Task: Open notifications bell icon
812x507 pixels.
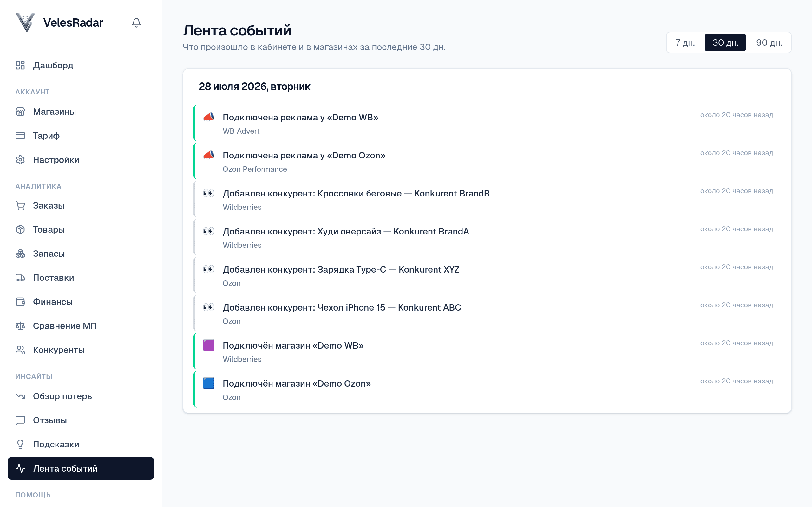Action: click(136, 22)
